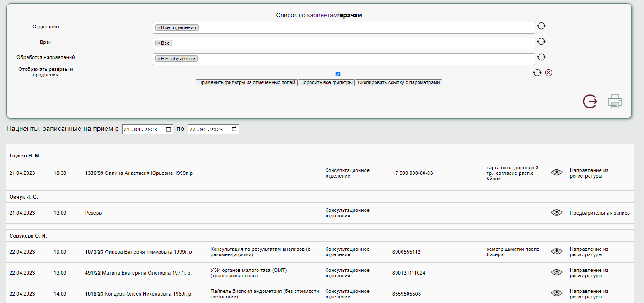Expand the Обработка направлений selector
Image resolution: width=644 pixels, height=303 pixels.
366,59
